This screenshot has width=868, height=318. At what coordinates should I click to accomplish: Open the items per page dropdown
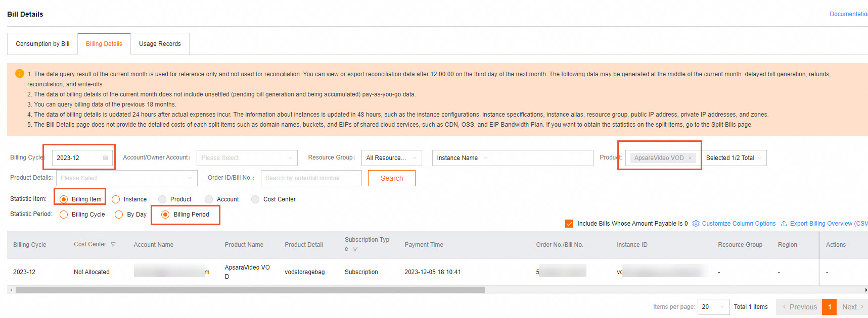point(714,307)
